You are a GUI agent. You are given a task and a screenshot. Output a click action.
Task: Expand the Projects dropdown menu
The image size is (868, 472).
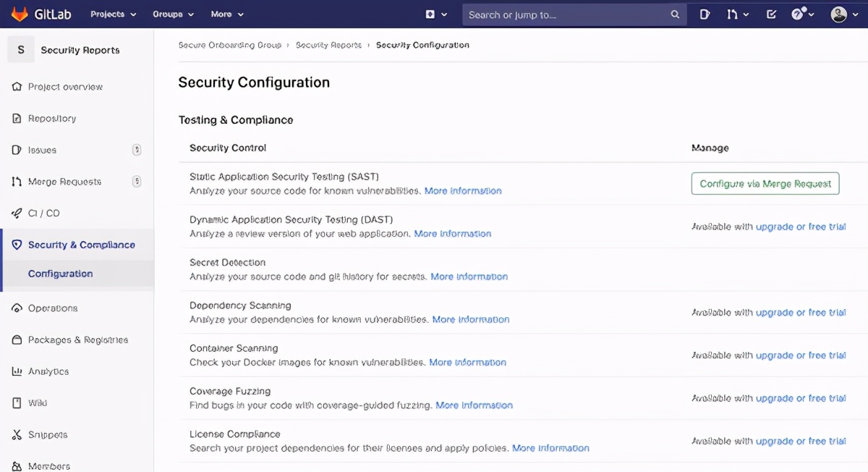pos(113,14)
